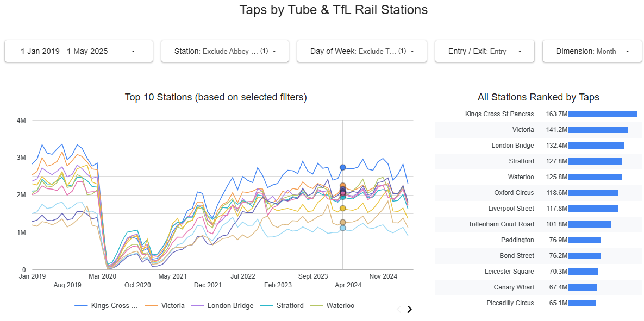The width and height of the screenshot is (644, 321).
Task: Click the orange Victoria data point marker
Action: click(343, 186)
